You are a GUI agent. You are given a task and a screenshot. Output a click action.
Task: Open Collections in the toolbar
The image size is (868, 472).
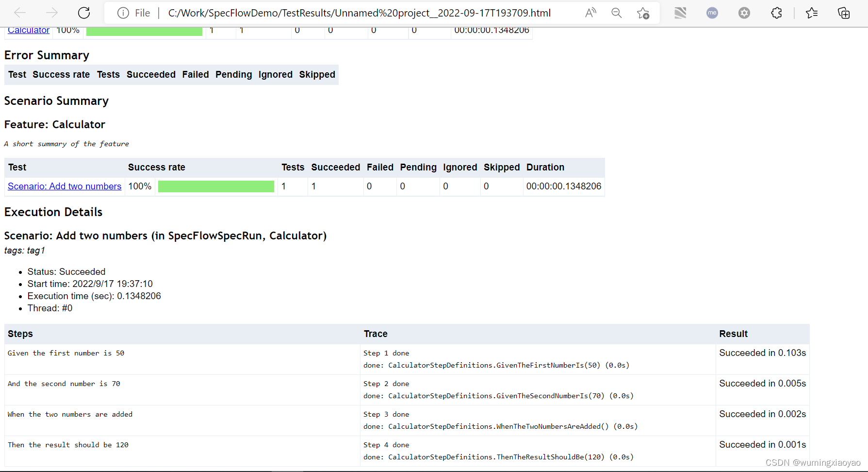(x=844, y=13)
